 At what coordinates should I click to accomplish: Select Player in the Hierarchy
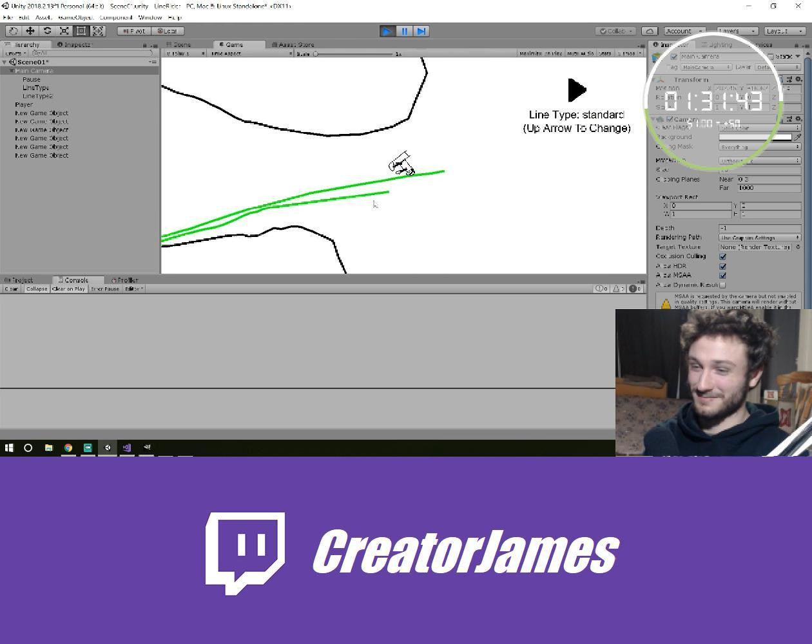(24, 104)
